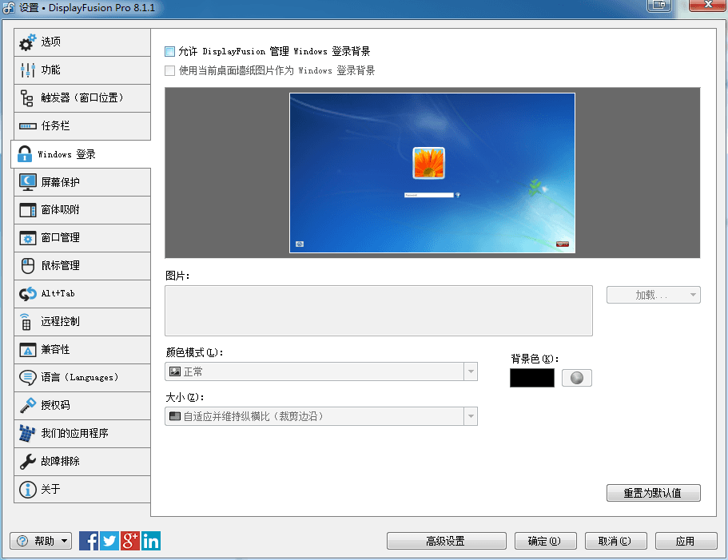728x560 pixels.
Task: Click the info icon for 关于
Action: coord(27,489)
